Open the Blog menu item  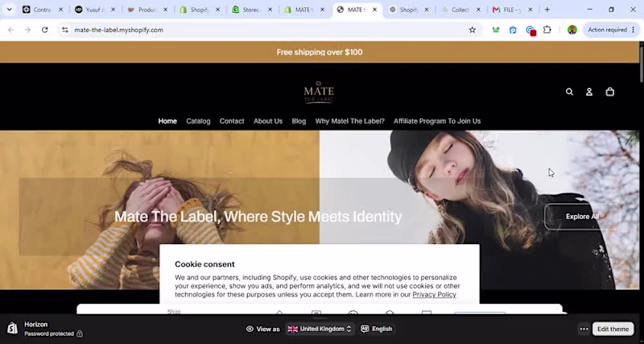point(299,121)
